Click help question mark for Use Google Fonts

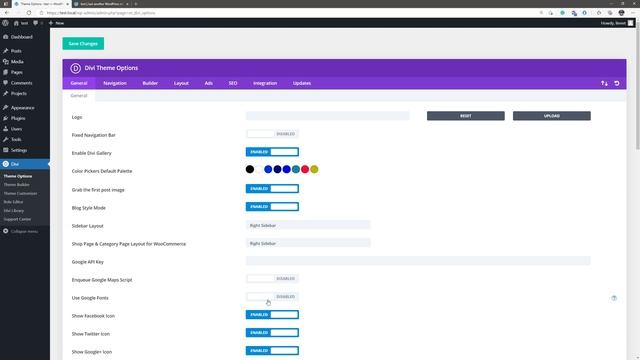[x=614, y=298]
